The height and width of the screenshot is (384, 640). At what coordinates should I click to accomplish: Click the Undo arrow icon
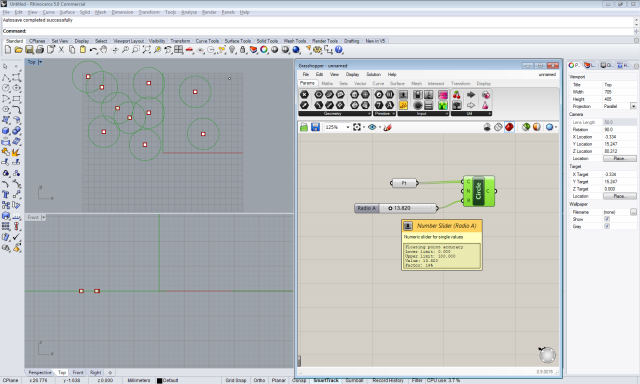[x=93, y=50]
